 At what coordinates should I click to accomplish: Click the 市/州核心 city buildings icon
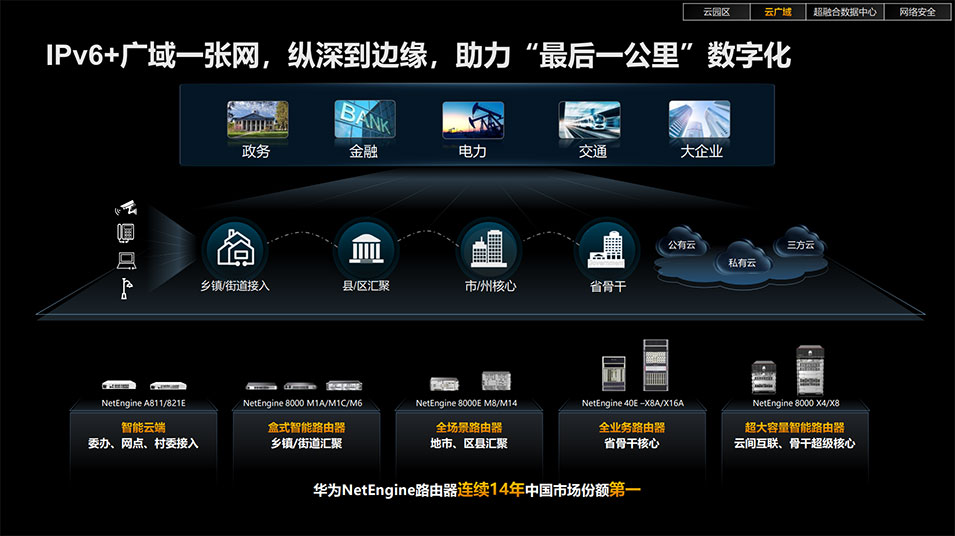click(490, 248)
